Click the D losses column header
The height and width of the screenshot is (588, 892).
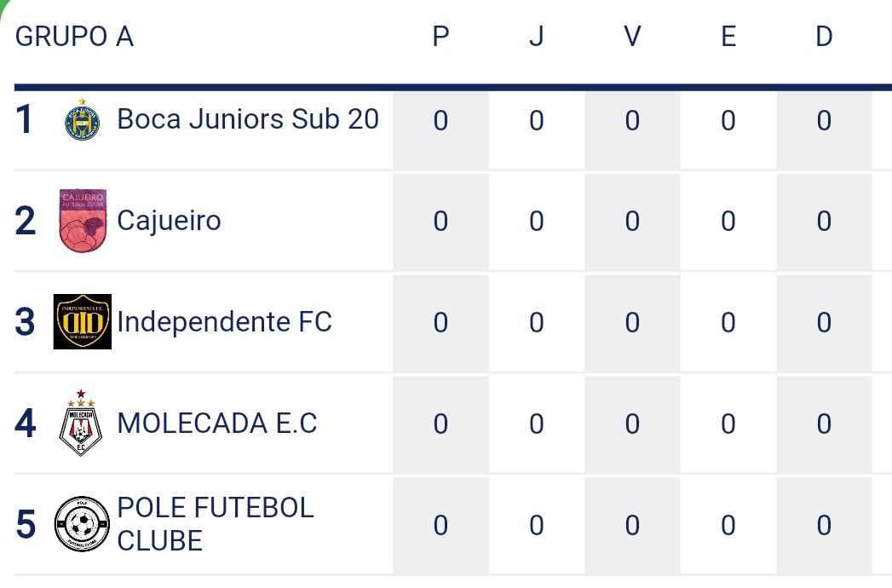point(825,37)
